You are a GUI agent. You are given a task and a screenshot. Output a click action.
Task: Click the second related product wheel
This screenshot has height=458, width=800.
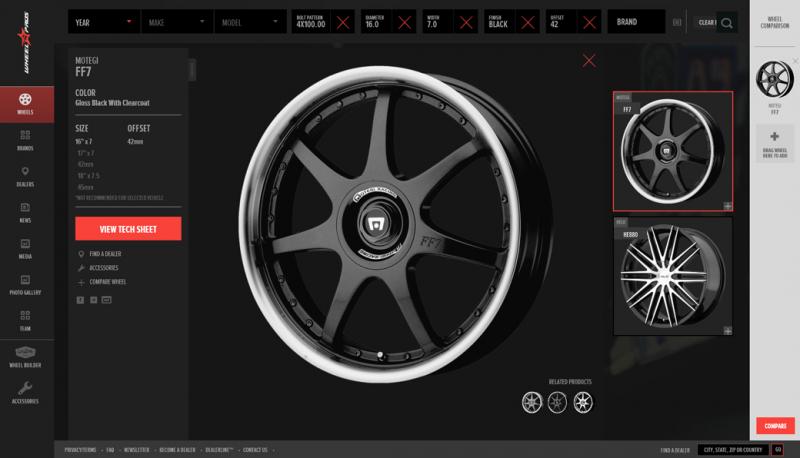(x=557, y=402)
